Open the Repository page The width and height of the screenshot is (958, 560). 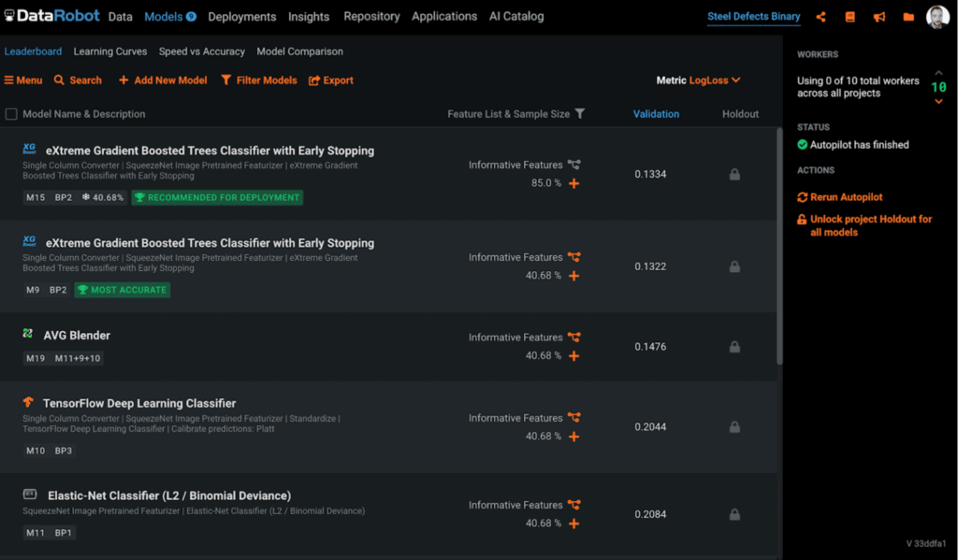coord(371,17)
